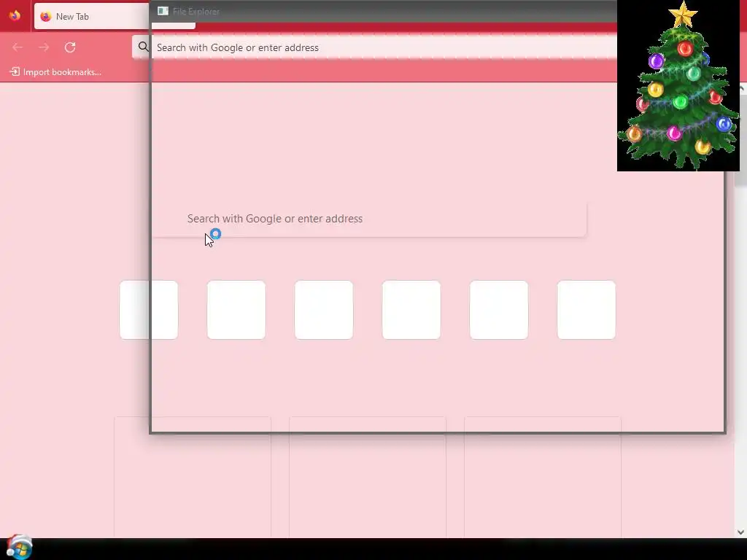747x560 pixels.
Task: Go forward with the forward arrow
Action: [44, 47]
